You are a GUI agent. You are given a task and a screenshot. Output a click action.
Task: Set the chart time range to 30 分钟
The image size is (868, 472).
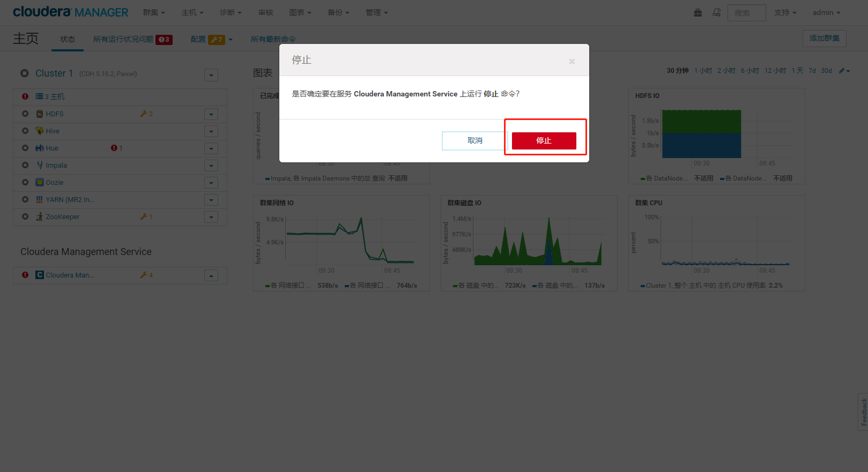(x=678, y=71)
